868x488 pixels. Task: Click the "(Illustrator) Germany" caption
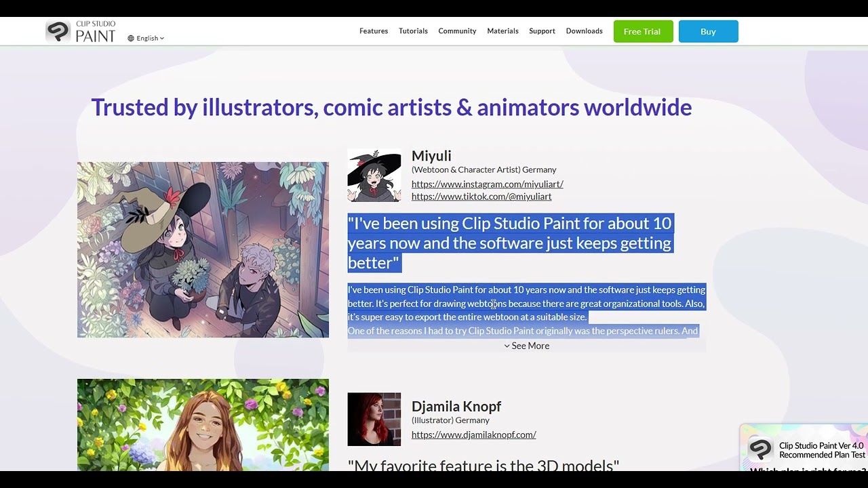(450, 420)
